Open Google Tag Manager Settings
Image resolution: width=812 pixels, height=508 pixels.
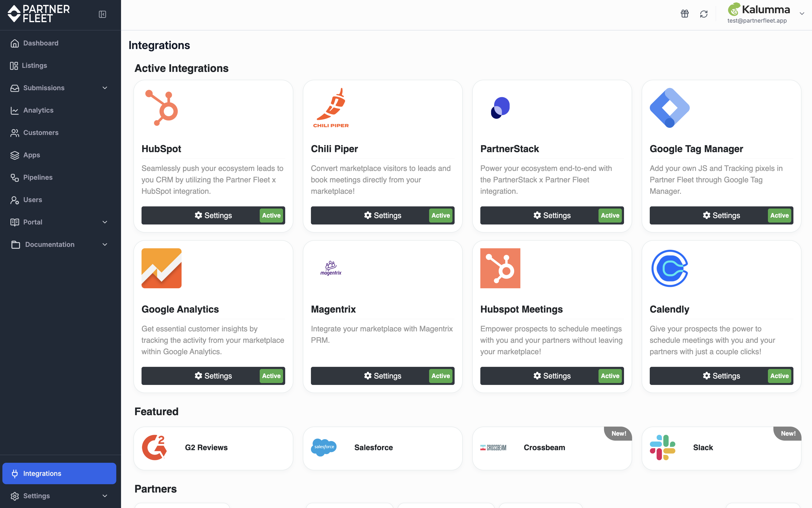pyautogui.click(x=721, y=215)
